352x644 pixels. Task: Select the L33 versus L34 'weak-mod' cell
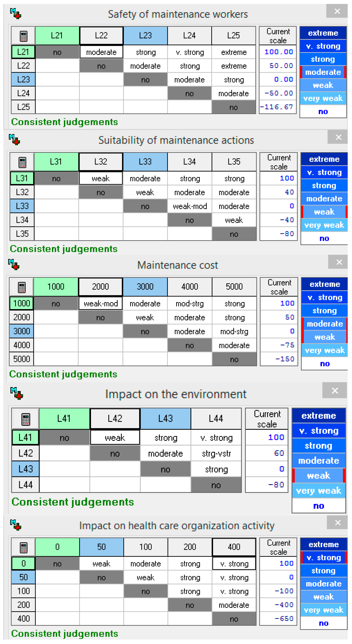(190, 206)
